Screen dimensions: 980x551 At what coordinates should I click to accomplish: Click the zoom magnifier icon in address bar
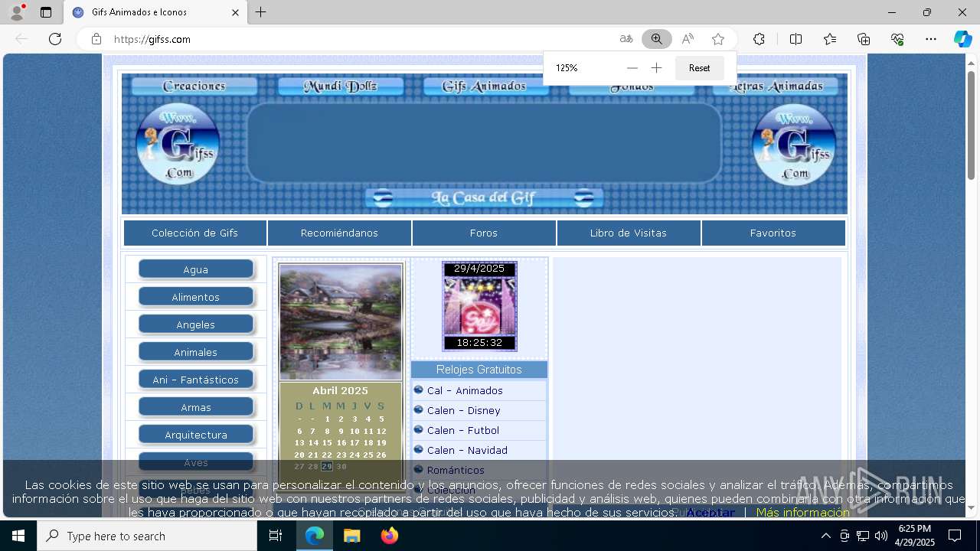coord(657,39)
